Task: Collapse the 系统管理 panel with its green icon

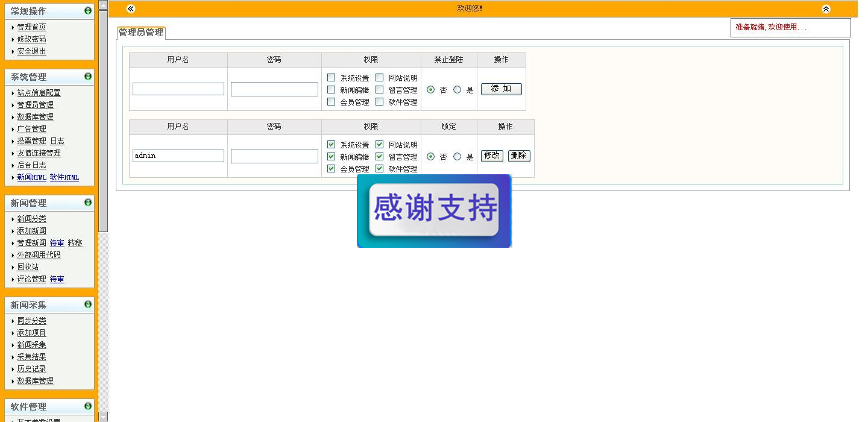Action: pos(88,77)
